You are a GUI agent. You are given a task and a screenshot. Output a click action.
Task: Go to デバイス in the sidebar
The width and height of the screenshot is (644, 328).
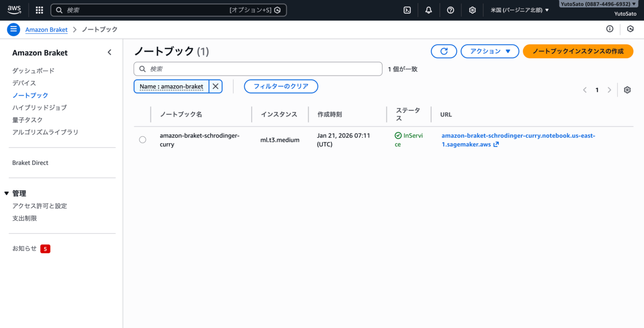click(24, 83)
